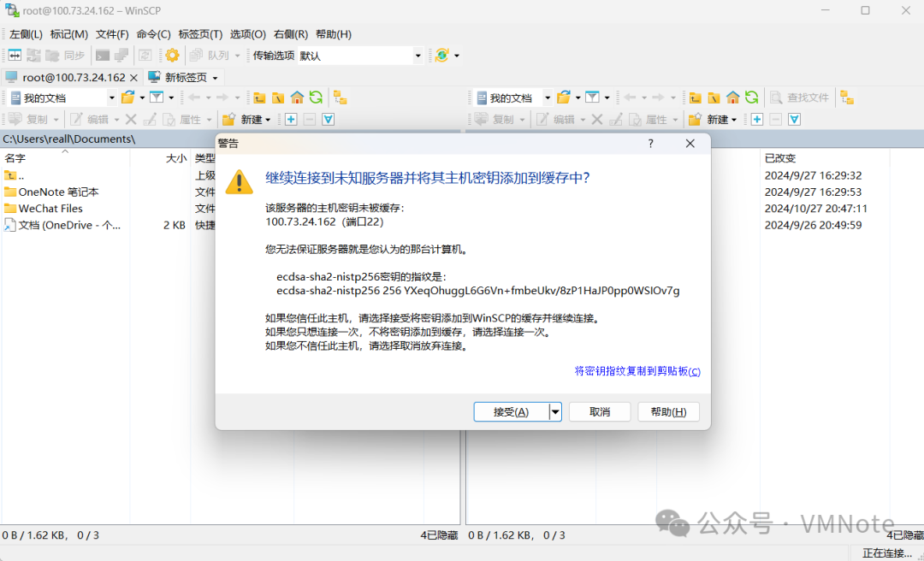This screenshot has height=561, width=924.
Task: Open the 左侧(L) menu
Action: pyautogui.click(x=26, y=34)
